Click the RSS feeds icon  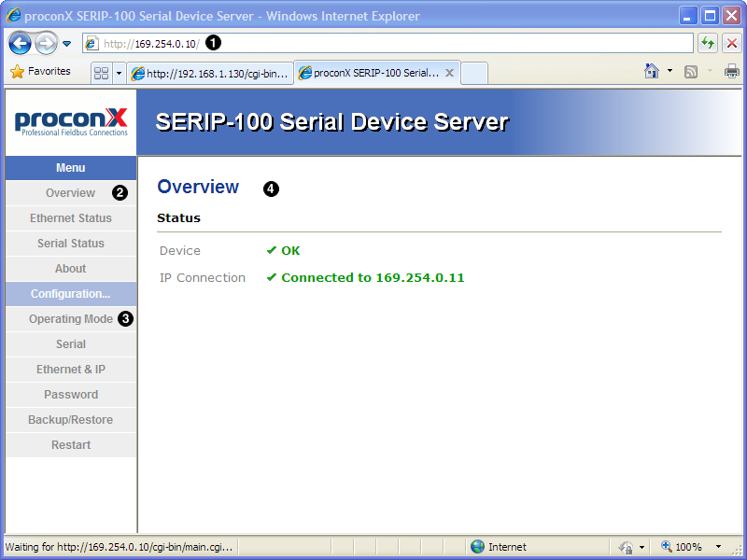coord(691,72)
